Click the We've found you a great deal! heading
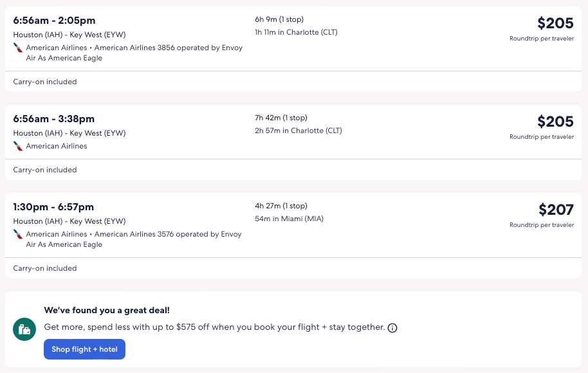 point(107,310)
